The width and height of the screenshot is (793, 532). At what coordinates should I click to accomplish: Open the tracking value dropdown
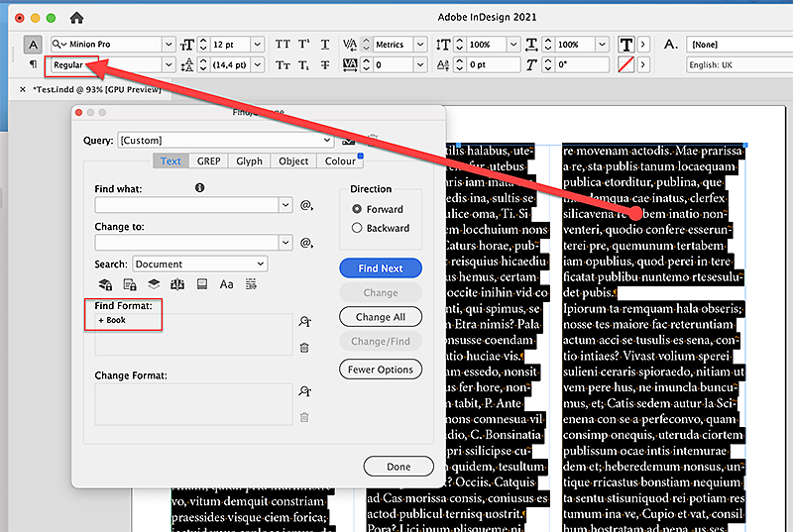click(x=420, y=64)
